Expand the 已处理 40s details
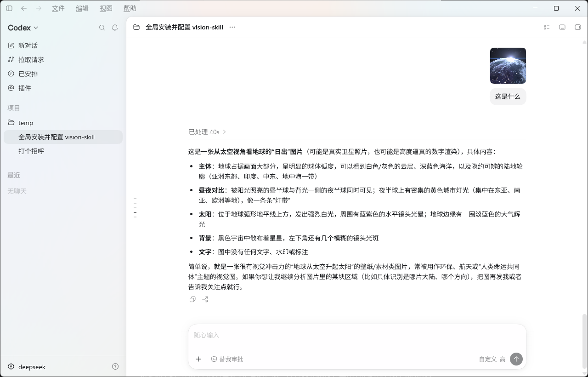The image size is (588, 377). tap(208, 132)
